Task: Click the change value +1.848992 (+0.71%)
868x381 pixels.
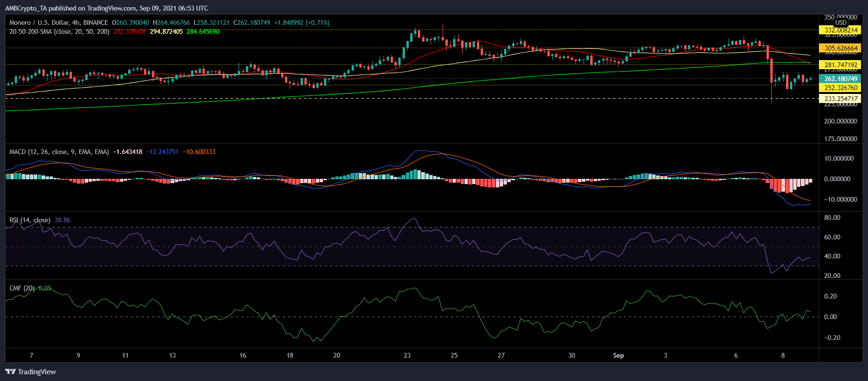Action: click(x=302, y=22)
